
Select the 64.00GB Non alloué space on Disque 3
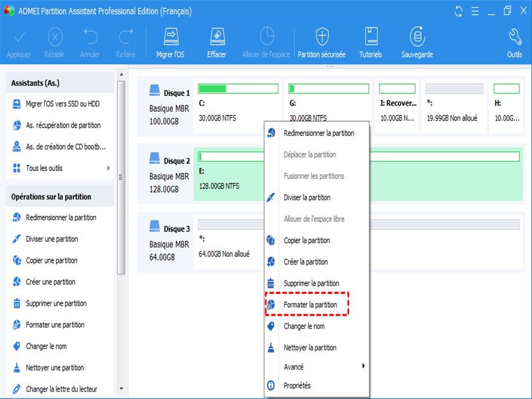coord(358,242)
